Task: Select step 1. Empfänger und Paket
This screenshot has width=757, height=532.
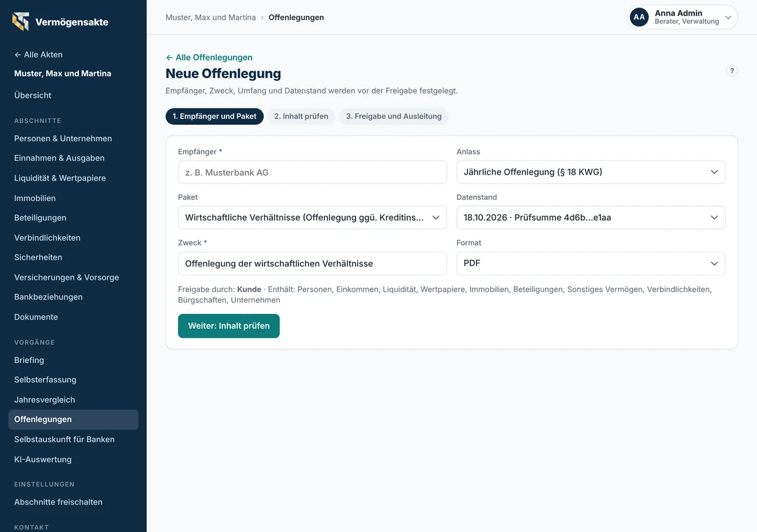Action: (214, 116)
